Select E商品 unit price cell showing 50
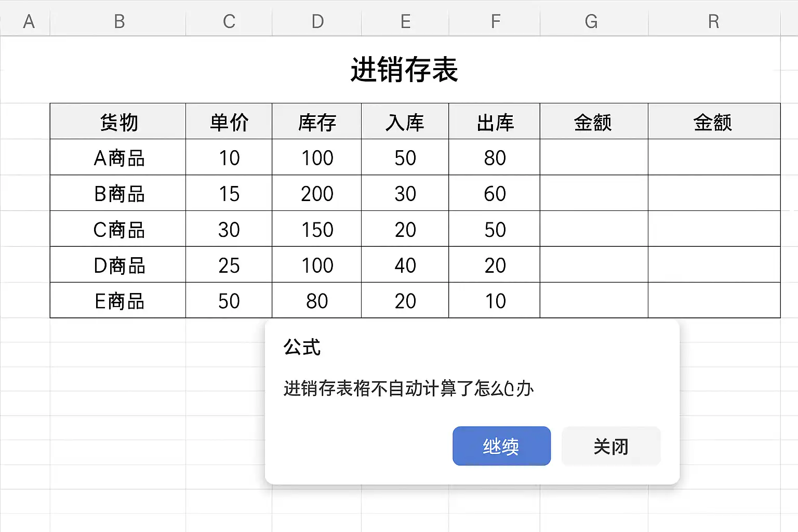 (229, 301)
